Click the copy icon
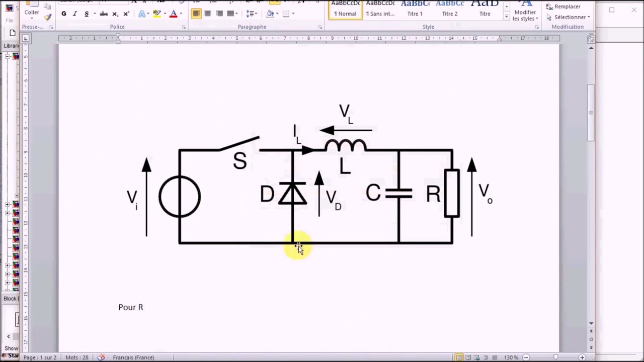 click(x=48, y=7)
